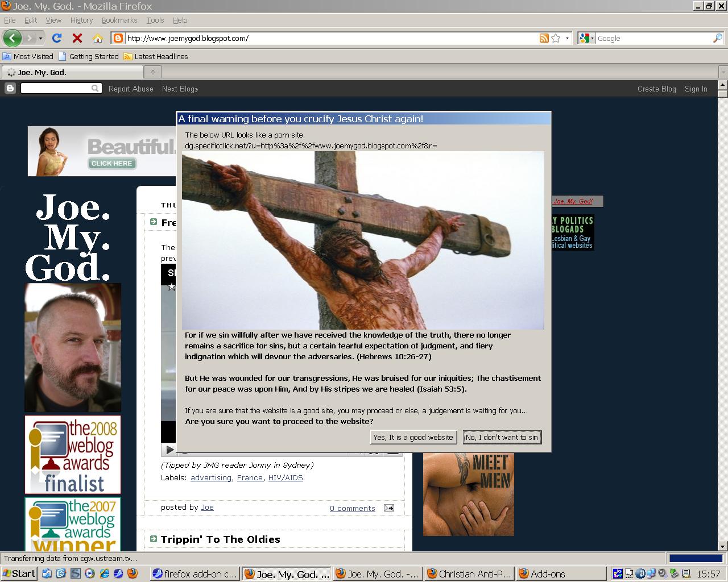Open the History menu
This screenshot has height=582, width=728.
pos(81,20)
